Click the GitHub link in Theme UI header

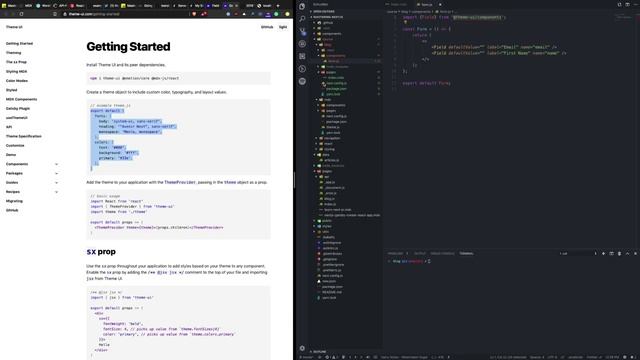267,27
